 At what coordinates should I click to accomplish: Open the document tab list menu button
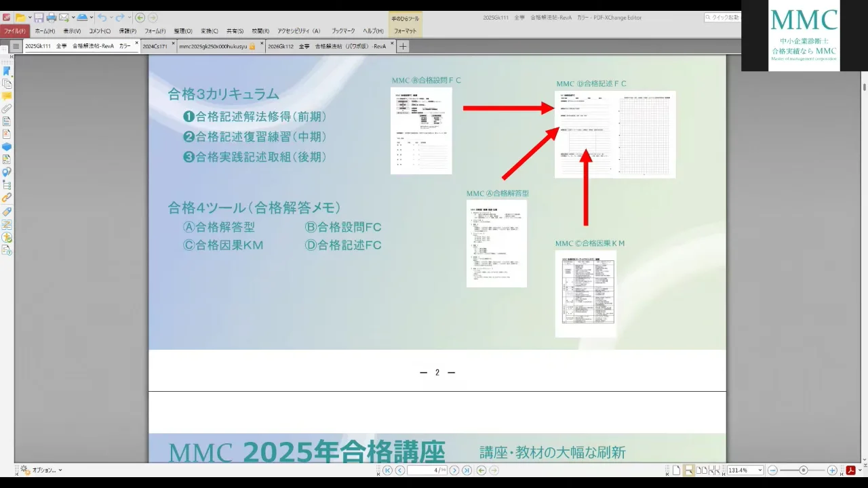[x=16, y=46]
